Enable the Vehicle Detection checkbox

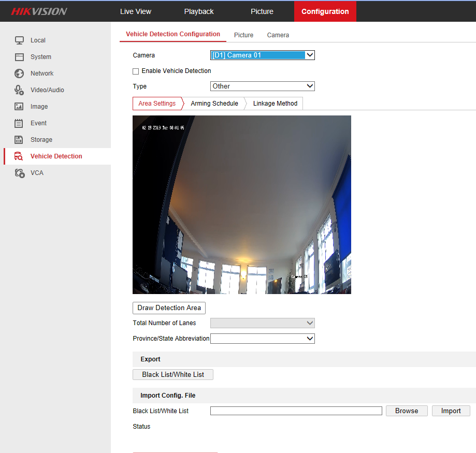[x=136, y=71]
